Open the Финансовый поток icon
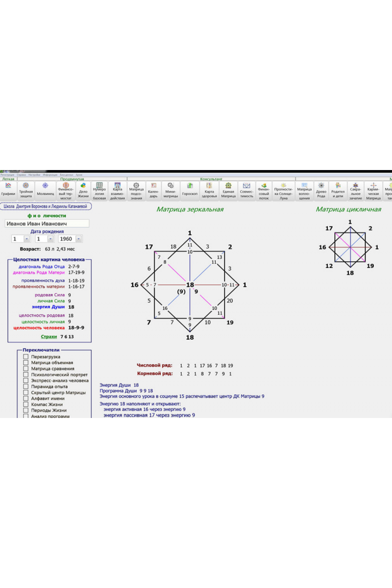Viewport: 392px width, 588px height. point(264,190)
